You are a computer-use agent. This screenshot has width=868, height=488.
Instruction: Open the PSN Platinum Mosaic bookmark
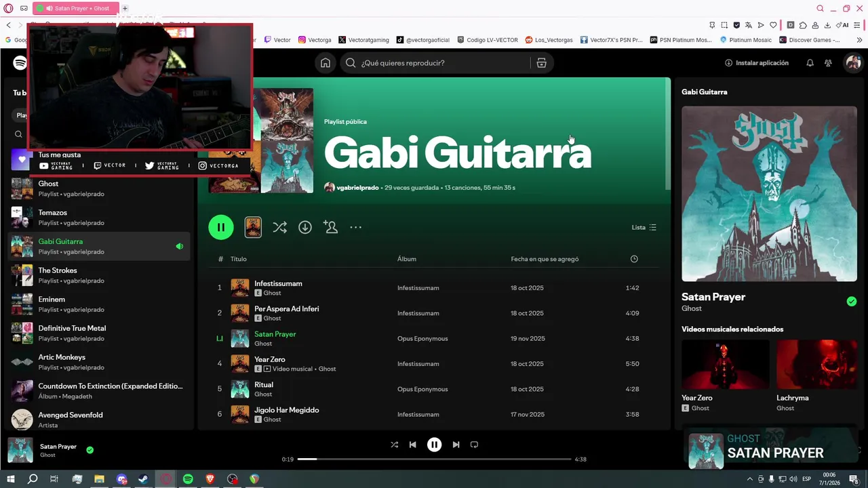pyautogui.click(x=681, y=40)
